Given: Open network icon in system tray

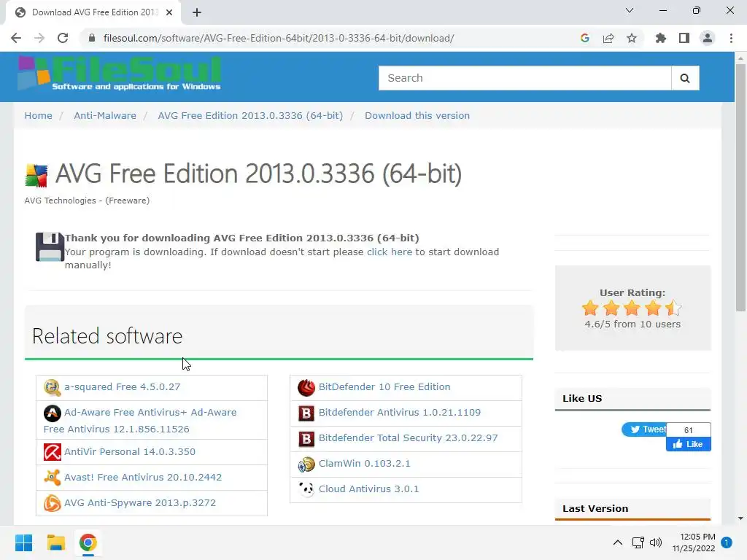Looking at the screenshot, I should coord(638,542).
